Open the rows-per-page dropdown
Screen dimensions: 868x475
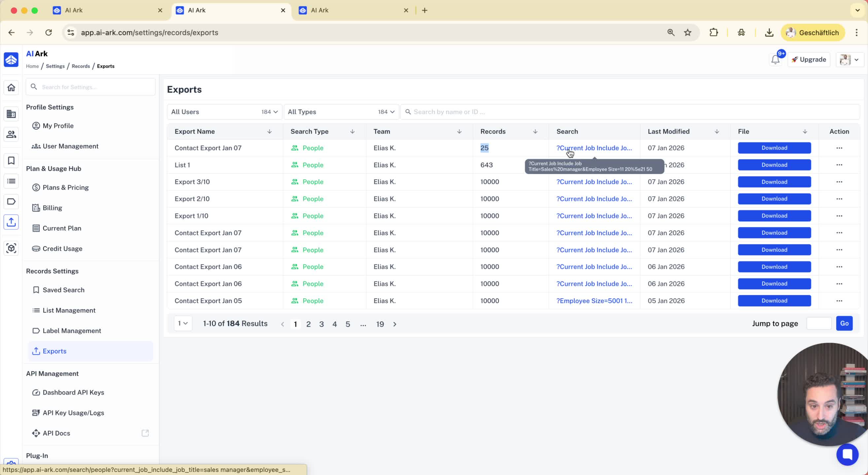183,323
